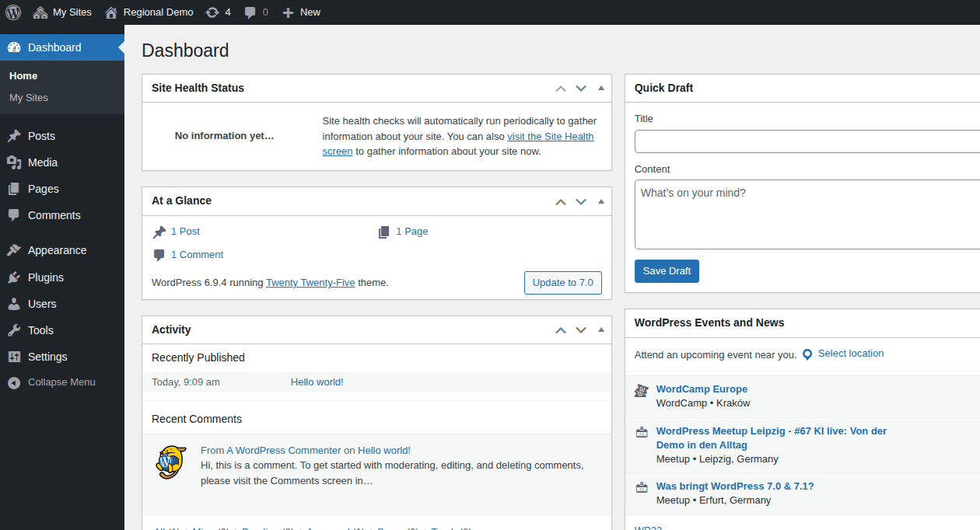980x530 pixels.
Task: Move At a Glance box down
Action: (581, 201)
